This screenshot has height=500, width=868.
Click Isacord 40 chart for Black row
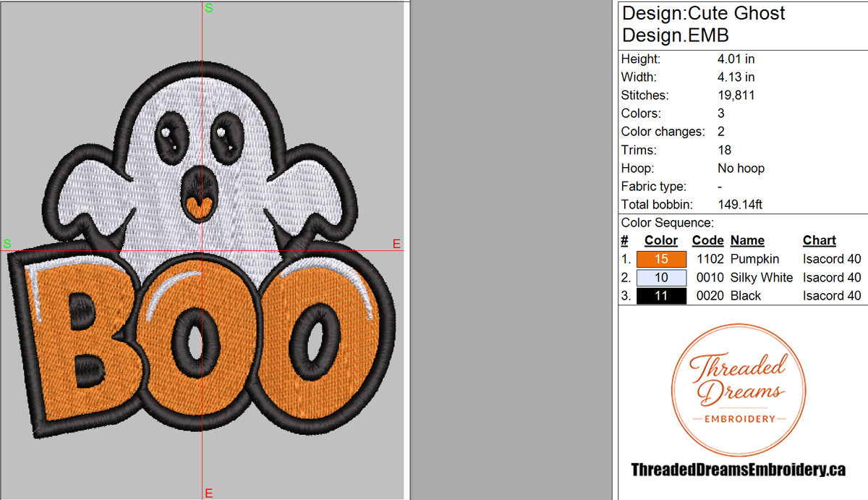click(832, 295)
